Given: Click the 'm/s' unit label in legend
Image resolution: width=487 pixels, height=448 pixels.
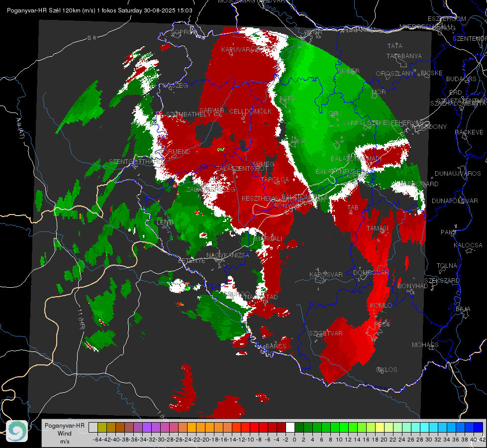Looking at the screenshot, I should click(x=65, y=442).
